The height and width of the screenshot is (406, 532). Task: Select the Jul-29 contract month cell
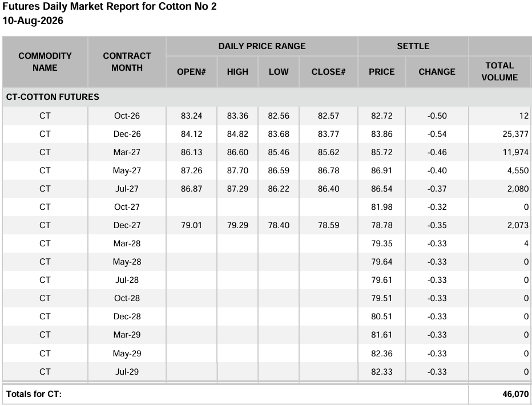127,372
